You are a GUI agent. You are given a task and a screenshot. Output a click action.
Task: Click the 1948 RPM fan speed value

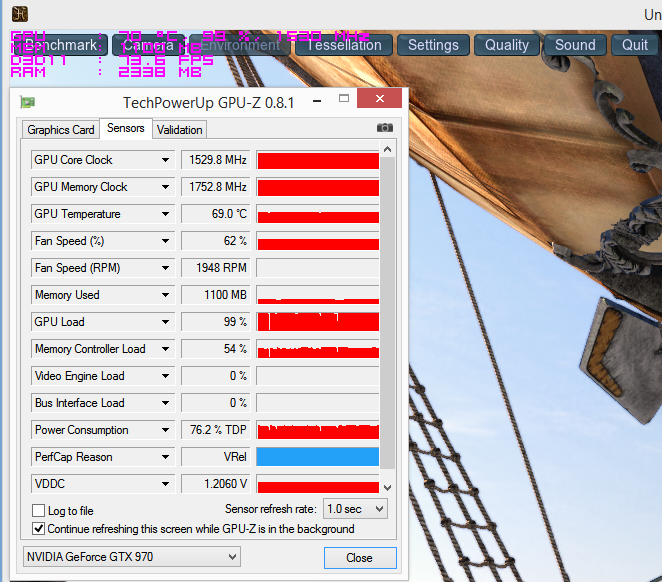[216, 268]
